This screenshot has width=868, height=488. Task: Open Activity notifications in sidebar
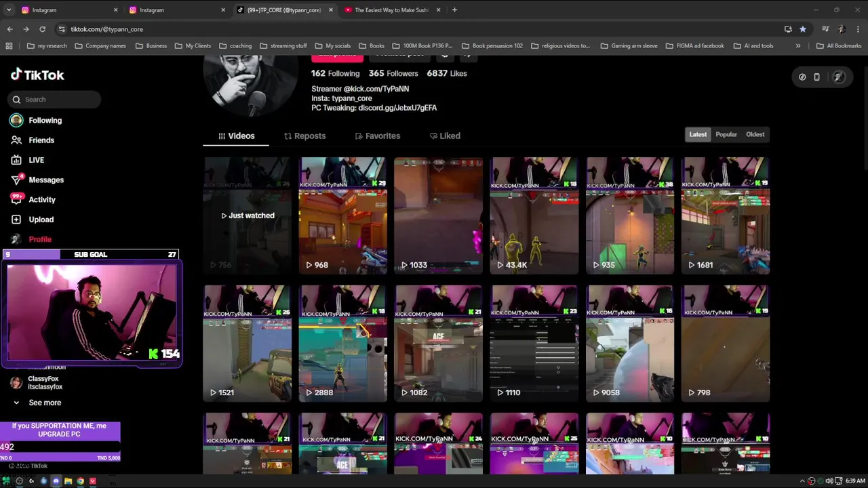(x=33, y=199)
